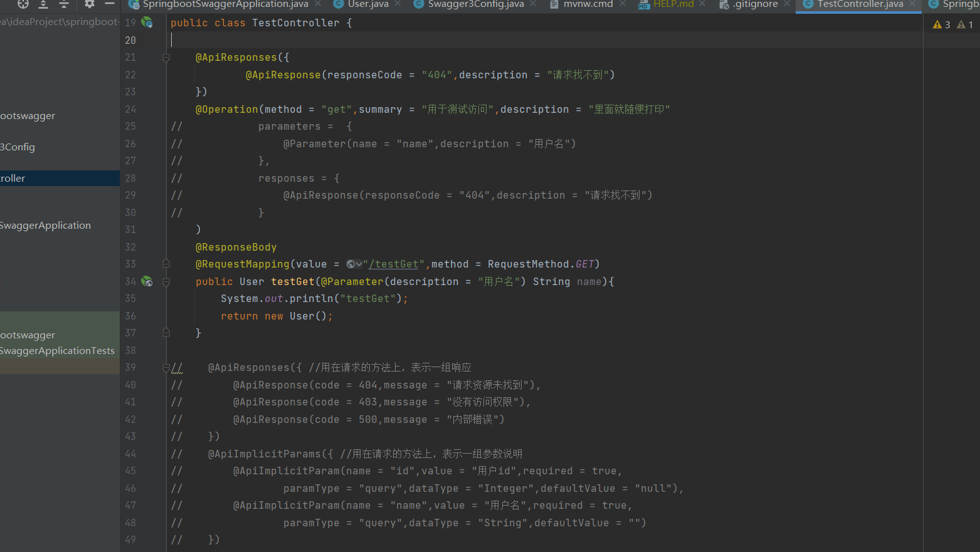Image resolution: width=980 pixels, height=552 pixels.
Task: Follow the /testGet mapping link
Action: [394, 264]
